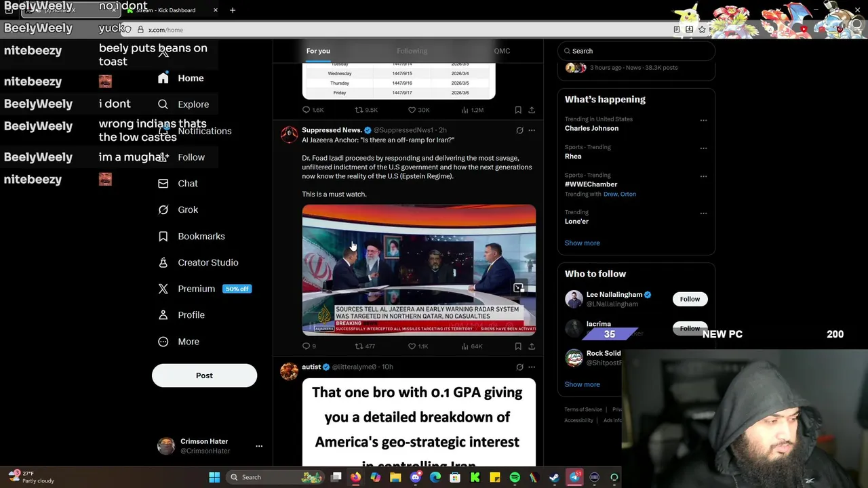View analytics showing 64K views

[471, 346]
